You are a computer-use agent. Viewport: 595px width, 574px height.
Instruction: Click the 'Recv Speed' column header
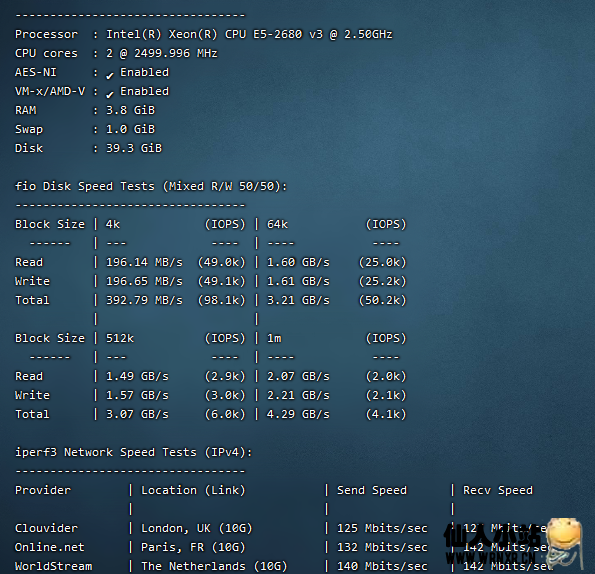[x=498, y=490]
